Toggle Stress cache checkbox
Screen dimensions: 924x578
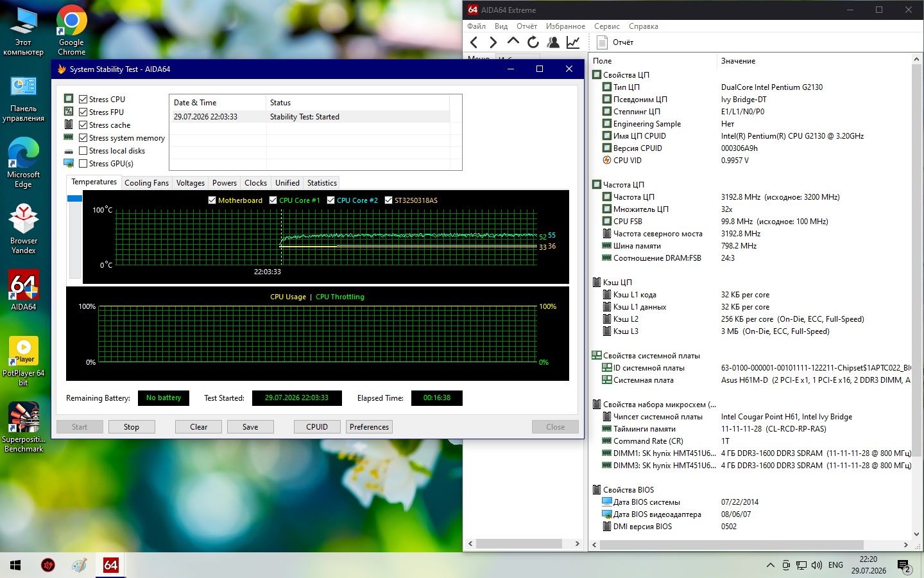coord(83,125)
